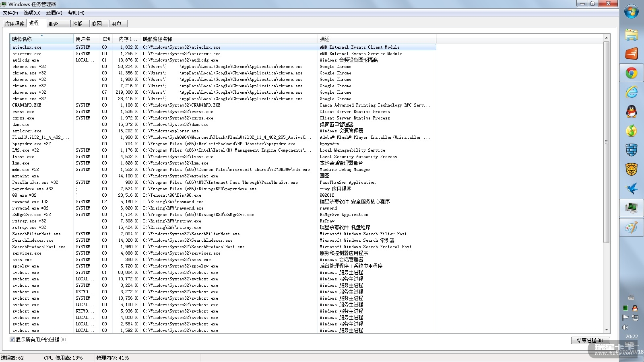Switch to the 应用程序 tab
The height and width of the screenshot is (362, 644).
(x=15, y=24)
